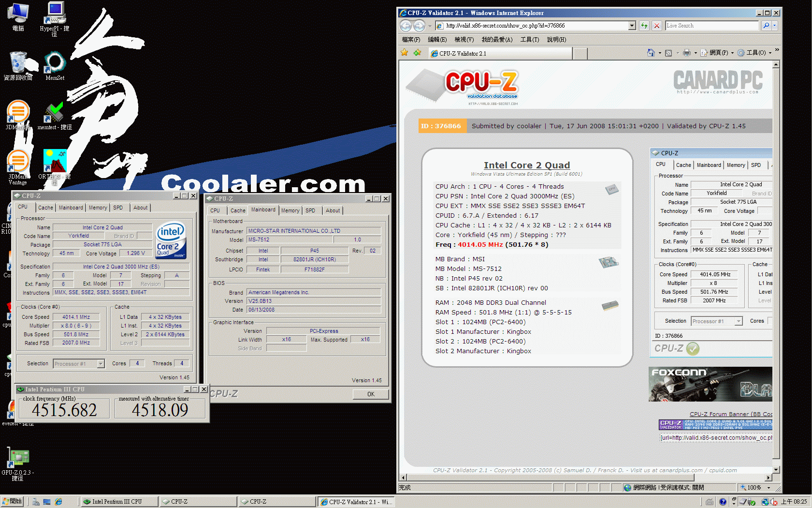The width and height of the screenshot is (812, 508).
Task: Open the 編輯(E) Edit menu
Action: click(437, 40)
